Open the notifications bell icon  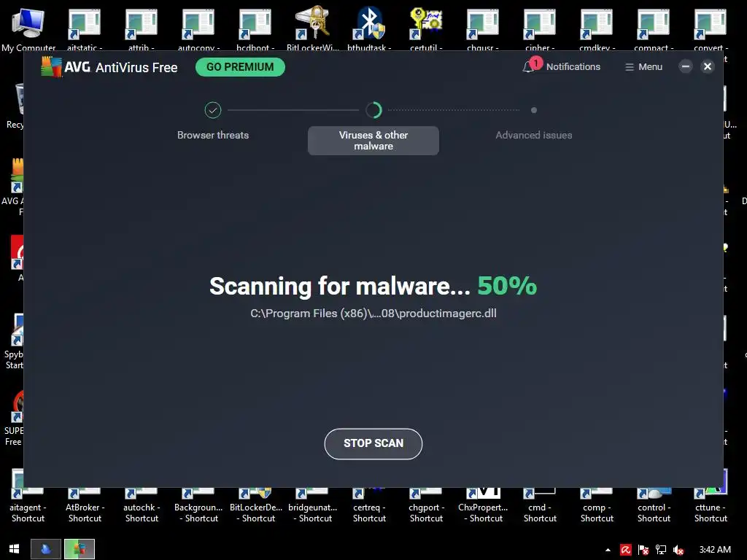pos(528,67)
